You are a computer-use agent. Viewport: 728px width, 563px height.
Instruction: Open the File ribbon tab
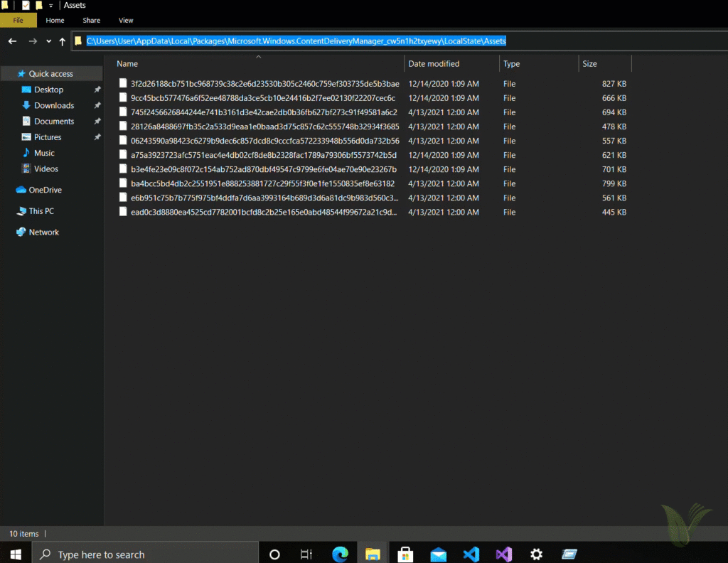click(x=18, y=21)
